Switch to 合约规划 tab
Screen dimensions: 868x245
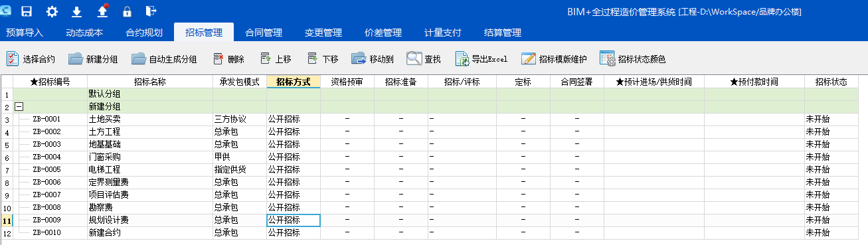pyautogui.click(x=144, y=33)
